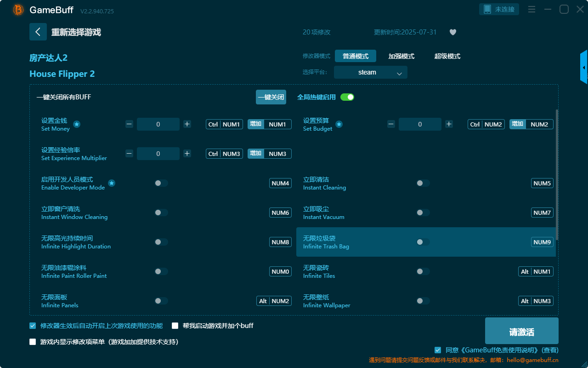Decrease Set Budget value with minus button

coord(391,124)
